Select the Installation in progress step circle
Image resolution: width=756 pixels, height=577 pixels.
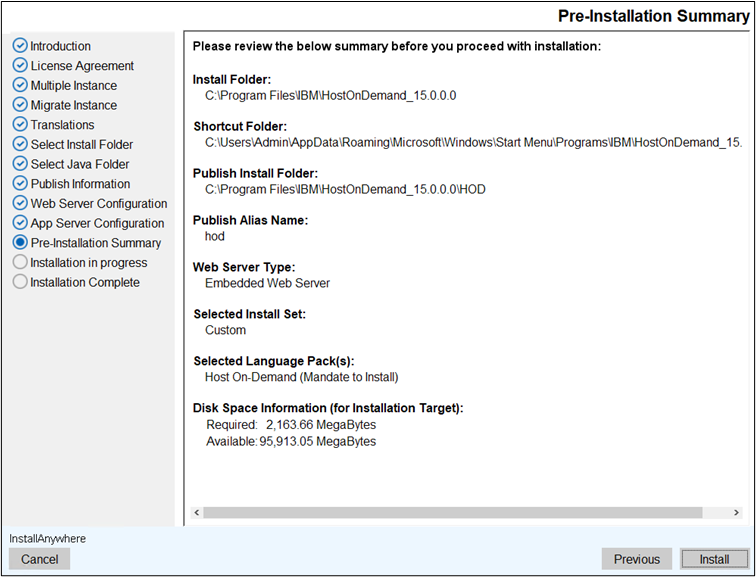point(20,263)
